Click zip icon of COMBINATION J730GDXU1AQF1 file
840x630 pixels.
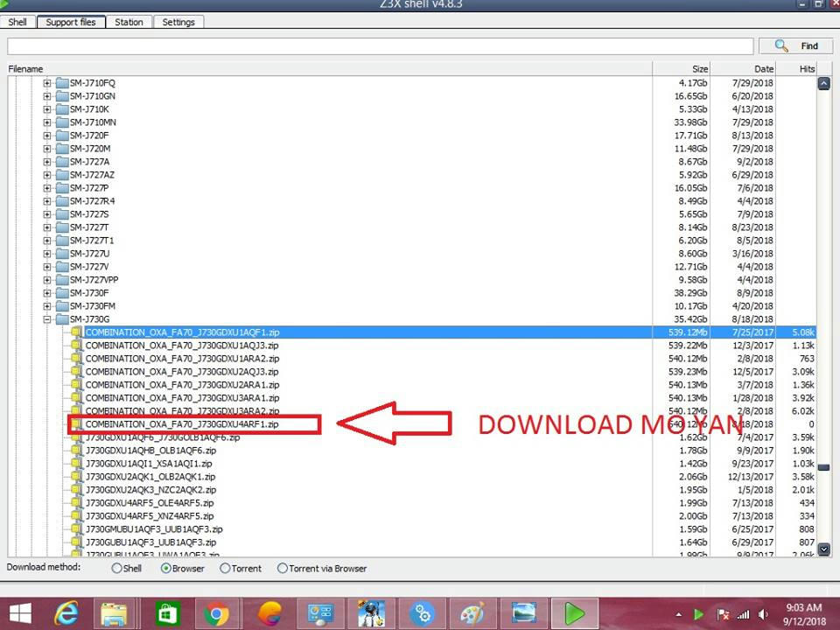pos(77,332)
